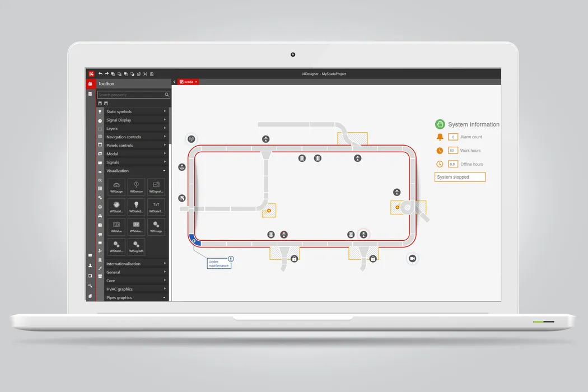Click the undo arrow in the top toolbar
The height and width of the screenshot is (392, 588).
[x=100, y=74]
